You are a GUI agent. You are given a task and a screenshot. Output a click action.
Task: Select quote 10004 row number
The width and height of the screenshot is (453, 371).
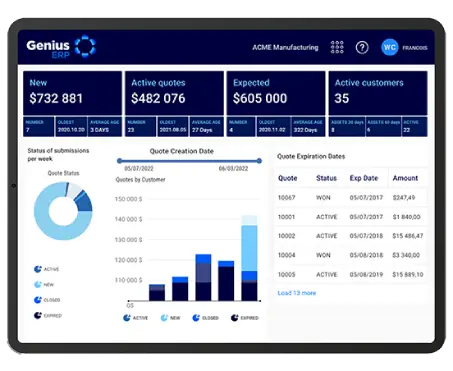287,255
